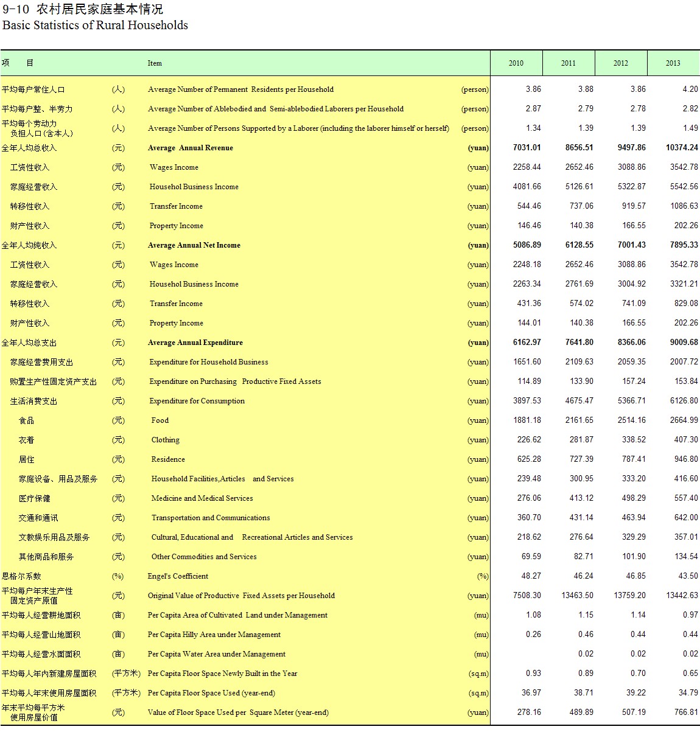The width and height of the screenshot is (700, 735).
Task: Select the Engel's Coefficient value 43.50
Action: pyautogui.click(x=688, y=576)
